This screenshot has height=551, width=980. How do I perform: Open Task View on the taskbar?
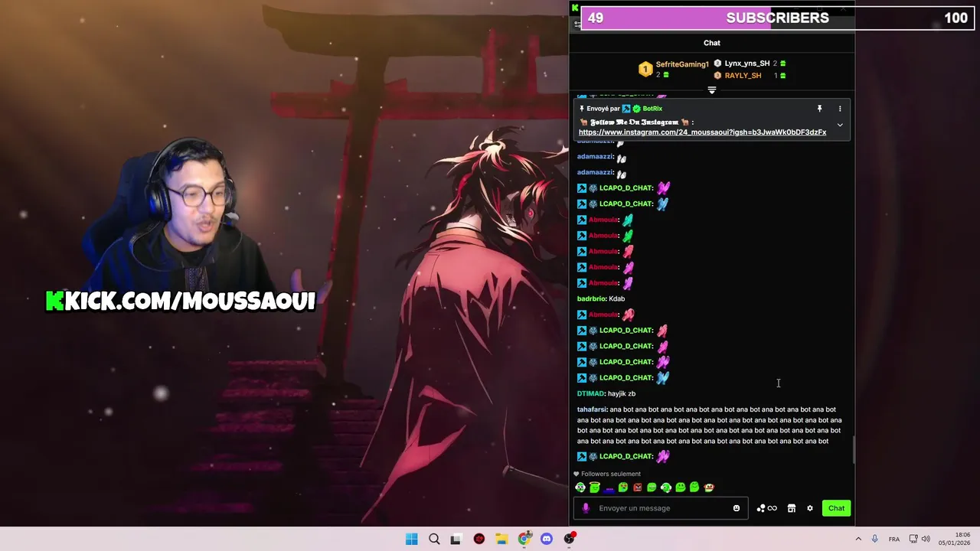[456, 539]
